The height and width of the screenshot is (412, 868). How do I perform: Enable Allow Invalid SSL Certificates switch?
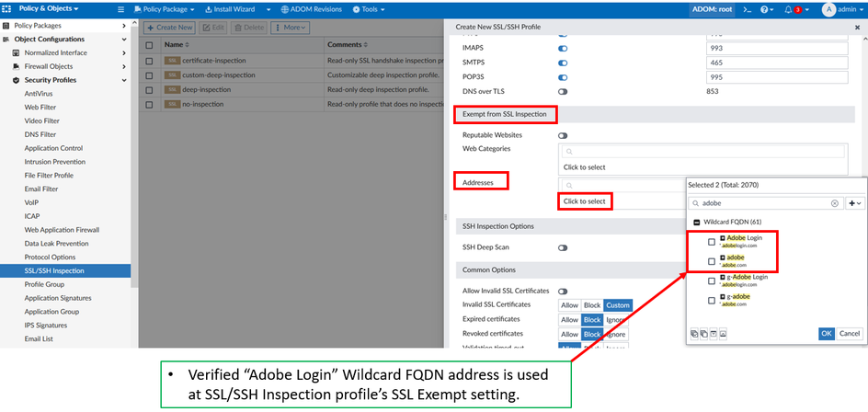point(563,292)
